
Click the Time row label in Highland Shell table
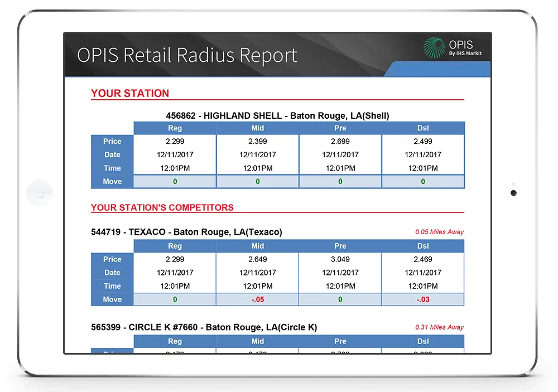112,168
